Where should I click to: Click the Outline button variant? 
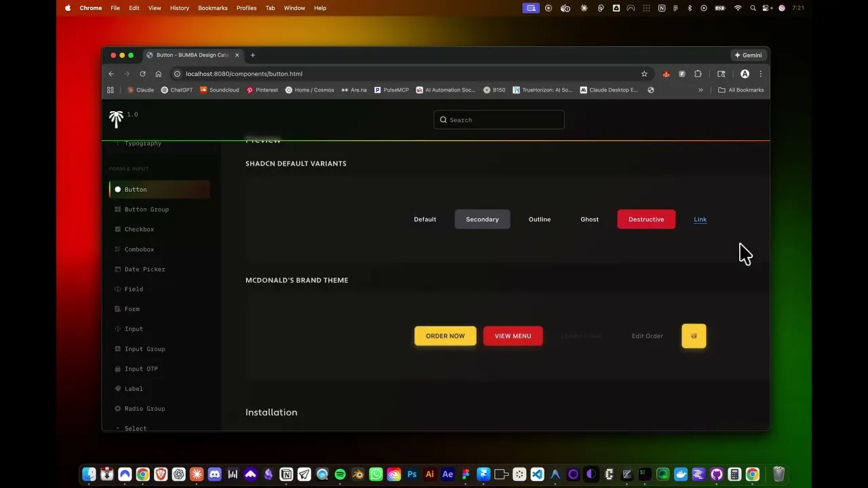(540, 220)
